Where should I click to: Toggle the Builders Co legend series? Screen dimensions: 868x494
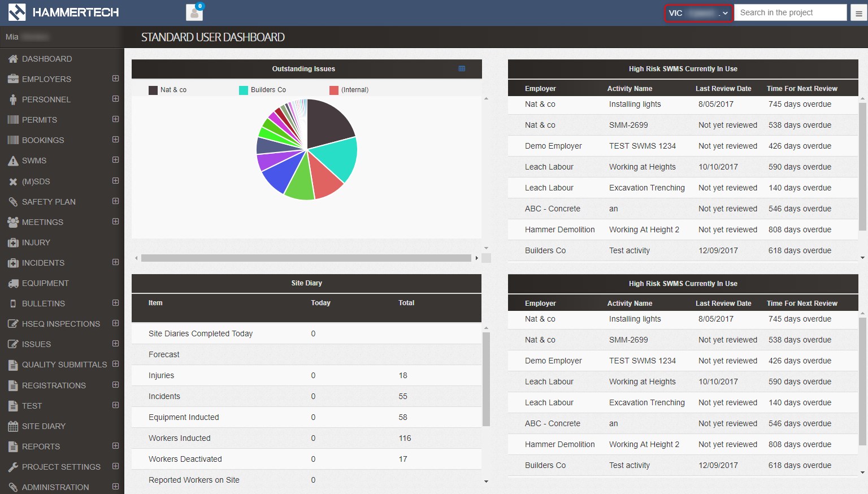pos(263,90)
